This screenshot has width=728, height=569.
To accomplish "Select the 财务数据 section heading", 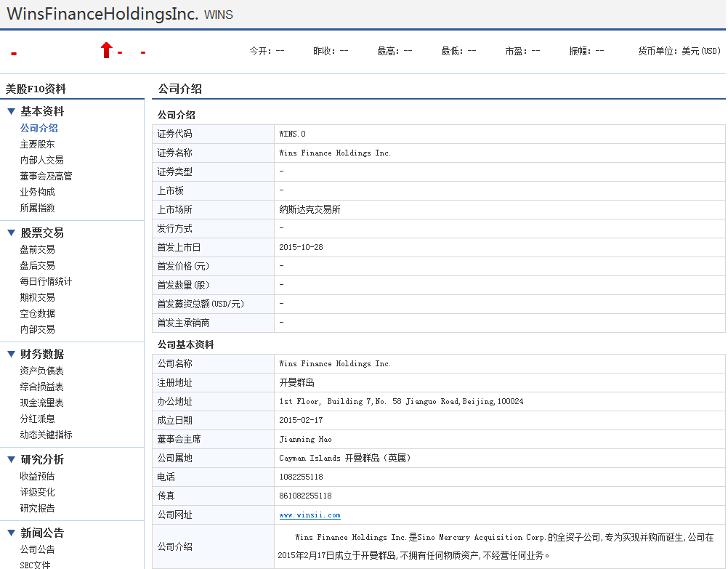I will coord(42,354).
